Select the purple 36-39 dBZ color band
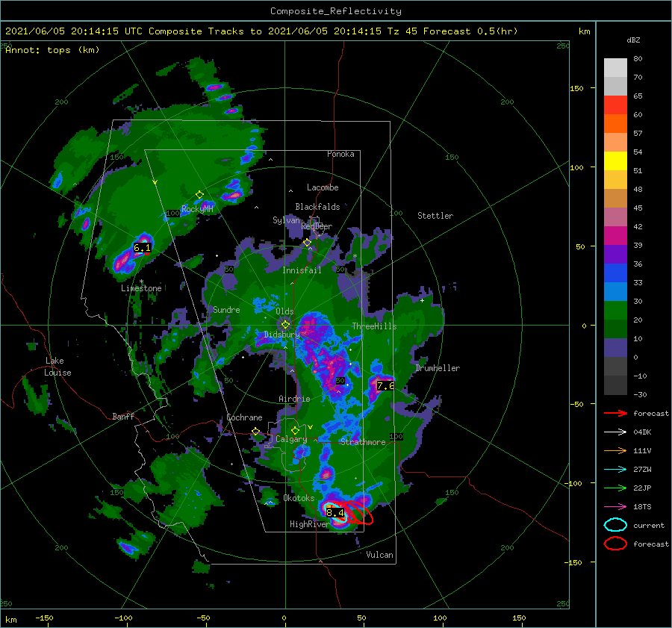The image size is (672, 628). (x=615, y=254)
